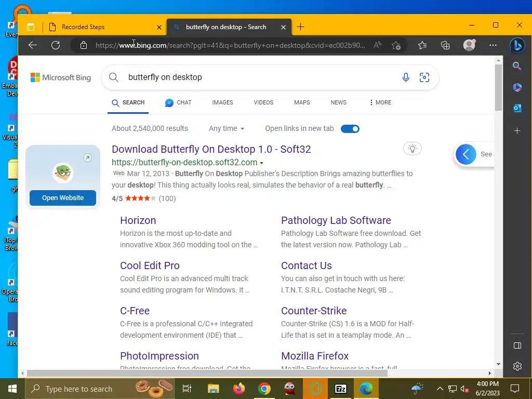Viewport: 532px width, 399px height.
Task: Close the butterfly on desktop tab
Action: [283, 27]
